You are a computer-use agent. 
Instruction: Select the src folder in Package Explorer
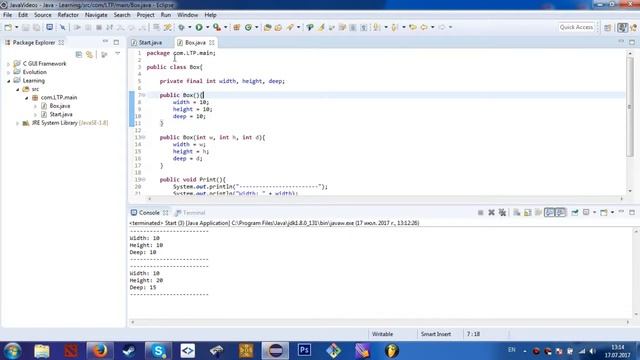point(35,89)
